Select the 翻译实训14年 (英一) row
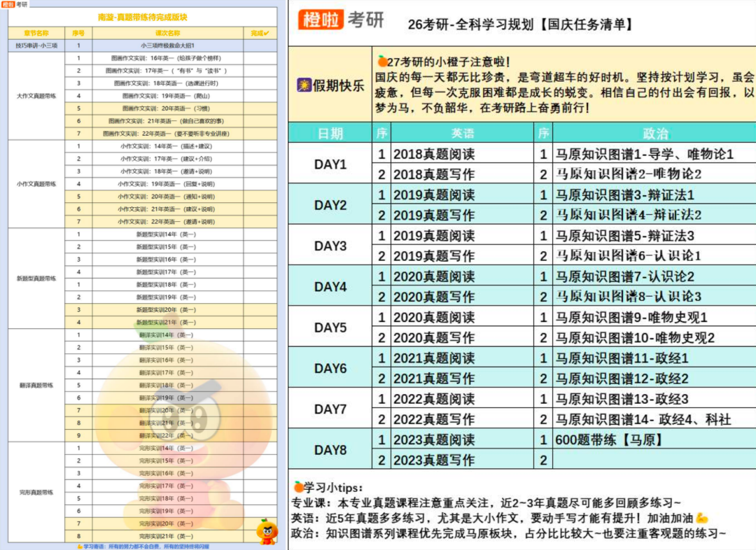The image size is (756, 550). (168, 335)
